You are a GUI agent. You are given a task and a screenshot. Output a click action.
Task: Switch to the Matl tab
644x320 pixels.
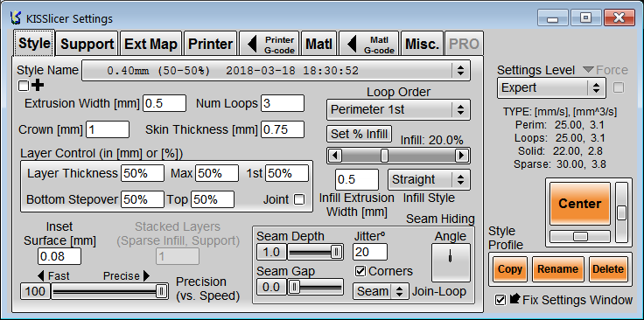[318, 44]
